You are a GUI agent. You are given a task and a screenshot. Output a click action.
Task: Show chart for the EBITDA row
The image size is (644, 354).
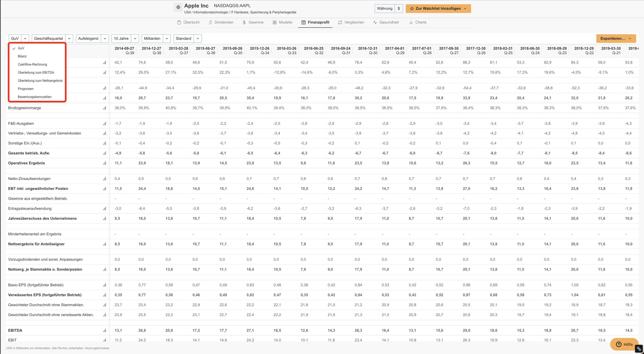(x=104, y=331)
